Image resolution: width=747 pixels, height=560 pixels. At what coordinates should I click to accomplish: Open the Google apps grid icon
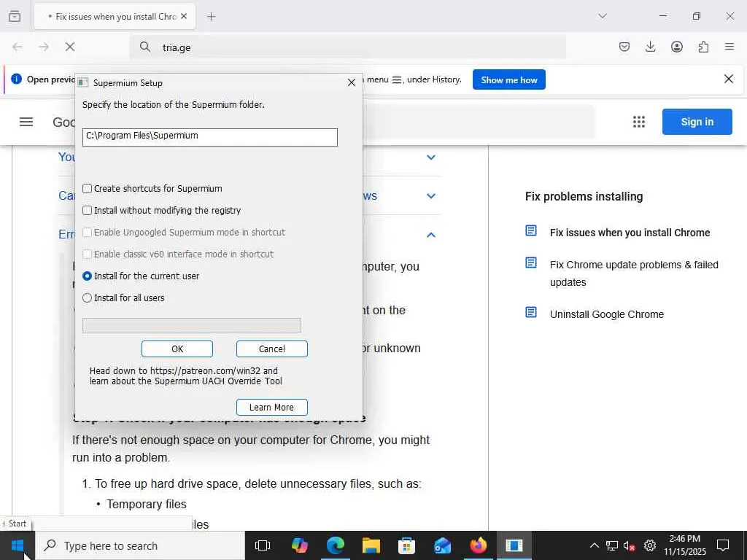coord(639,122)
